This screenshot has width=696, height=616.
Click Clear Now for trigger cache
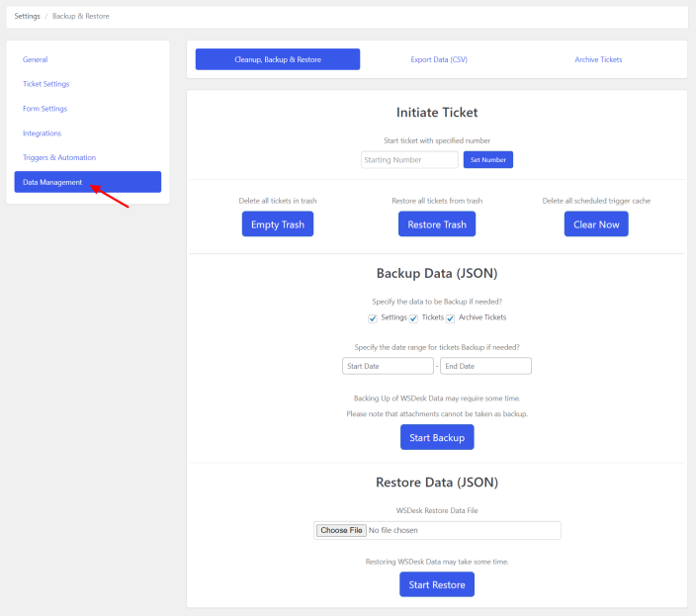(596, 224)
